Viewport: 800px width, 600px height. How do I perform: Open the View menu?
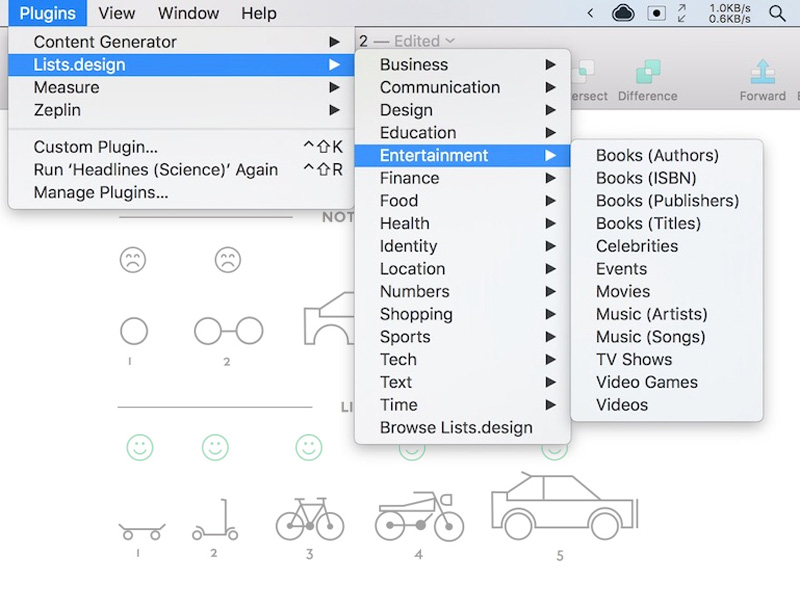point(116,13)
